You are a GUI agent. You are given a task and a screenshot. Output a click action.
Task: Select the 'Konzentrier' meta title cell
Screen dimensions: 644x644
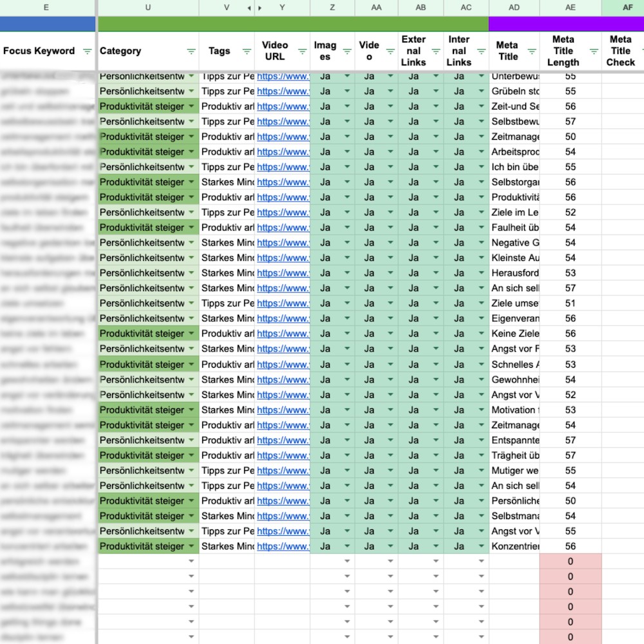coord(514,546)
